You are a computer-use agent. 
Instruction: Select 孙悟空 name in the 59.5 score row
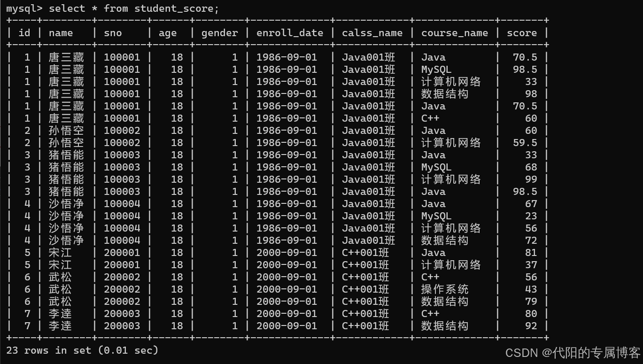pyautogui.click(x=66, y=143)
